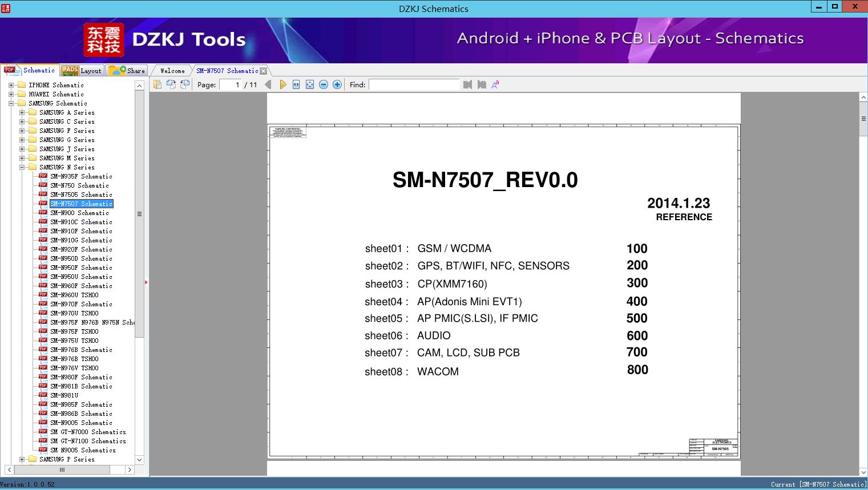This screenshot has height=490, width=868.
Task: Collapse the SAMSUNG Schematic folder
Action: pos(11,103)
